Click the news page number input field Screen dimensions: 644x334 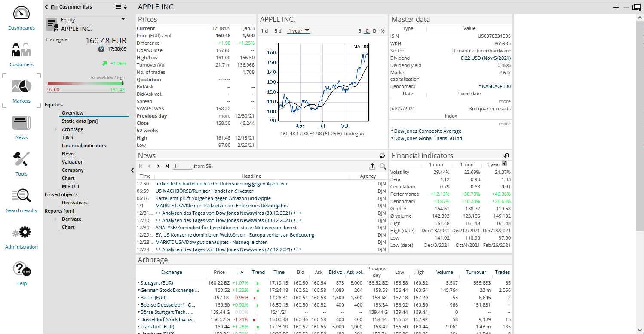[x=183, y=166]
